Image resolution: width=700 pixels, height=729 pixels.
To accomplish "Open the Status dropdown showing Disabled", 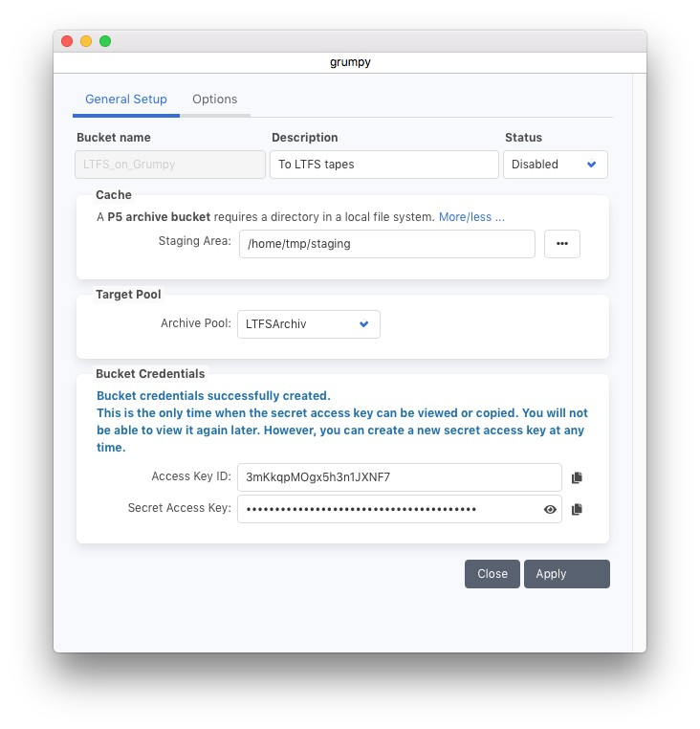I will (x=555, y=165).
